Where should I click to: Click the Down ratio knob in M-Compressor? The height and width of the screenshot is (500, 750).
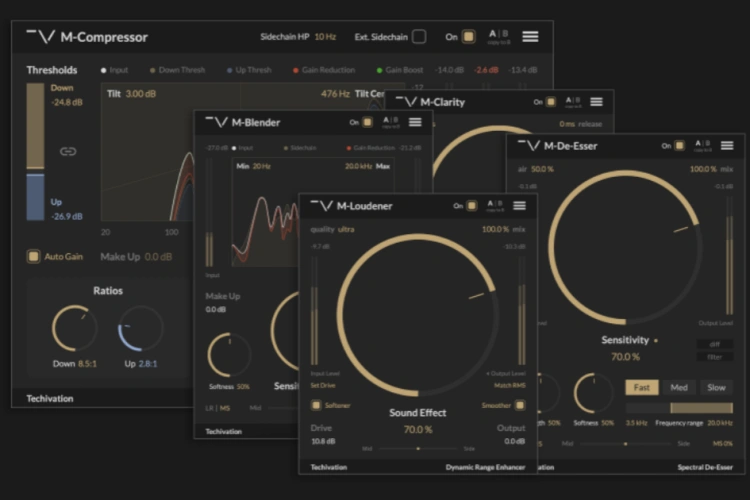click(x=75, y=328)
